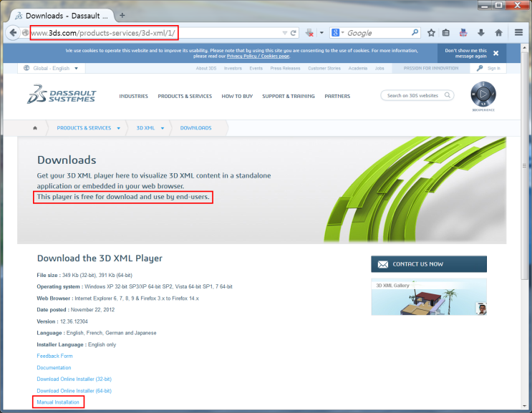
Task: Open the Partners menu
Action: click(337, 97)
